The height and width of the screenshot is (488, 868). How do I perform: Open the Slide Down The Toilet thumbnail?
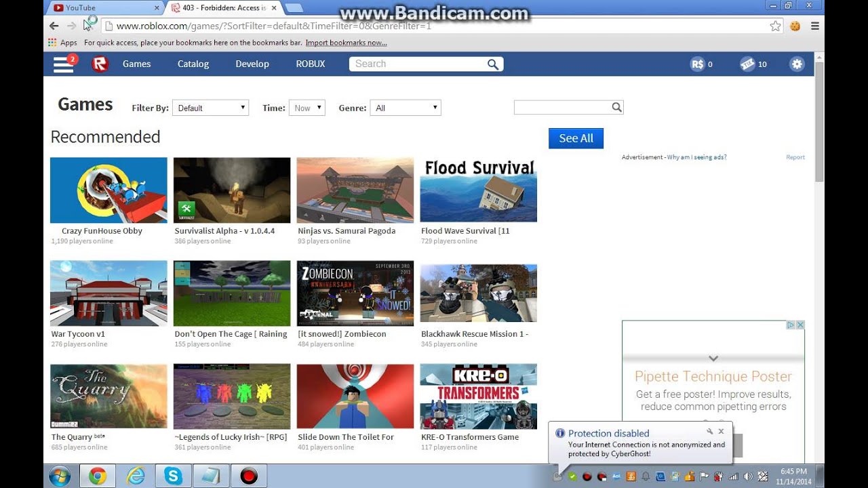(355, 396)
